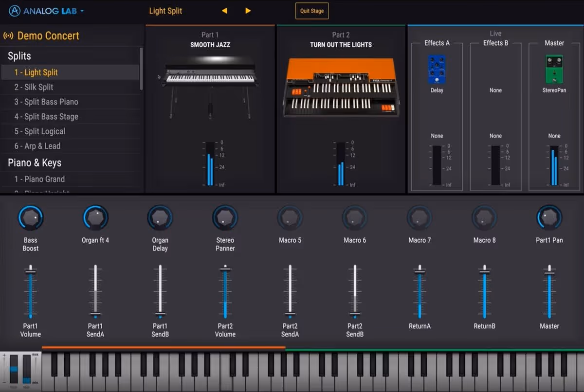Viewport: 584px width, 392px height.
Task: Click the Effects A panel header
Action: coord(437,43)
